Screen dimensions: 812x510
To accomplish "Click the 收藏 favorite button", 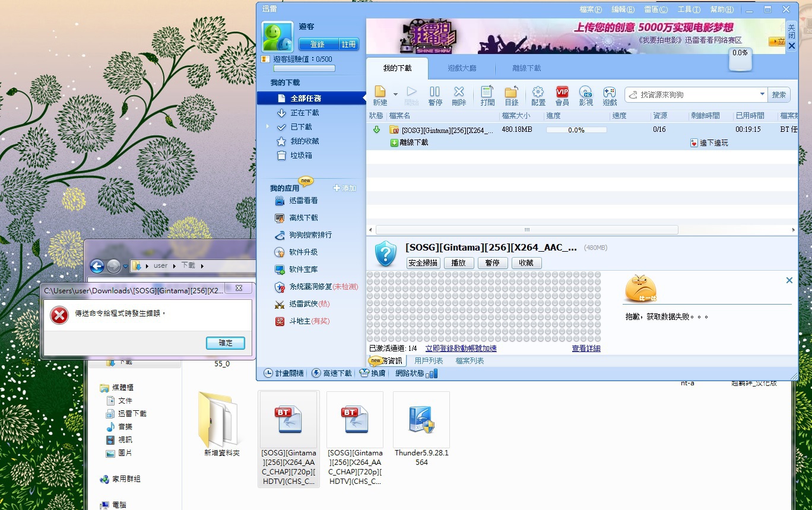I will tap(526, 262).
